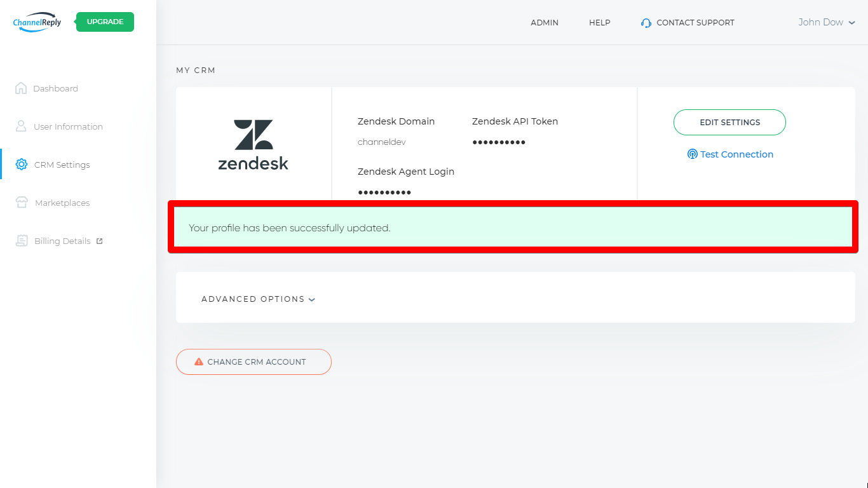Click the Contact Support headset icon
The width and height of the screenshot is (868, 488).
646,23
